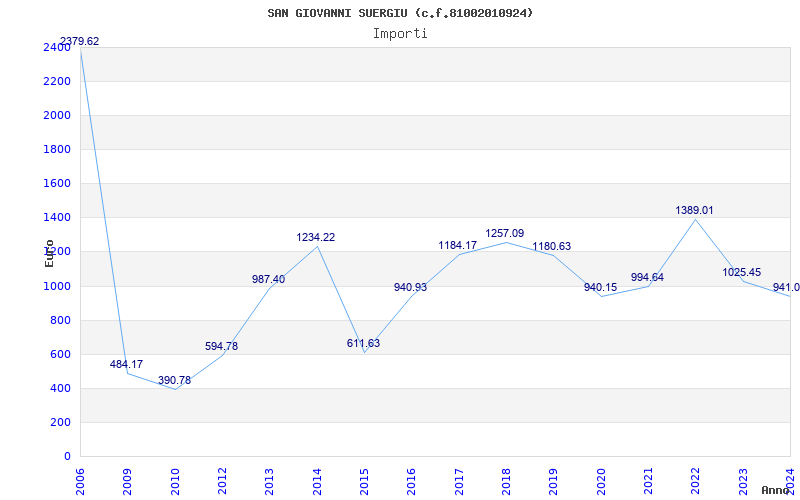Click the 1025.45 data label
The width and height of the screenshot is (800, 500).
coord(741,272)
